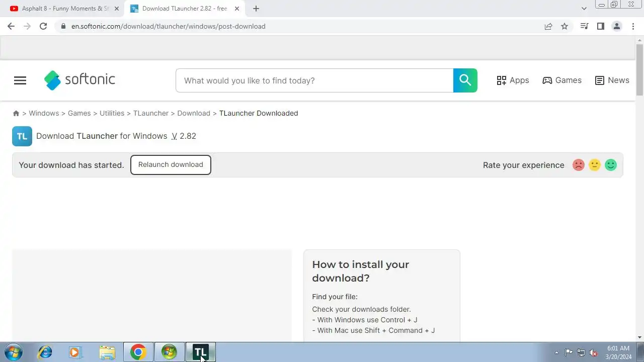This screenshot has height=362, width=644.
Task: Expand Chrome tab search chevron
Action: point(584,9)
